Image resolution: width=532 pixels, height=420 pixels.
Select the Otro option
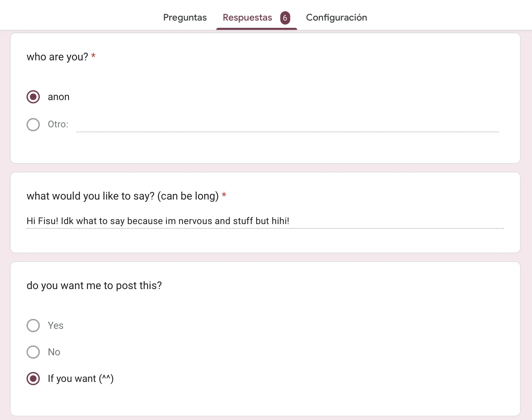click(x=33, y=125)
